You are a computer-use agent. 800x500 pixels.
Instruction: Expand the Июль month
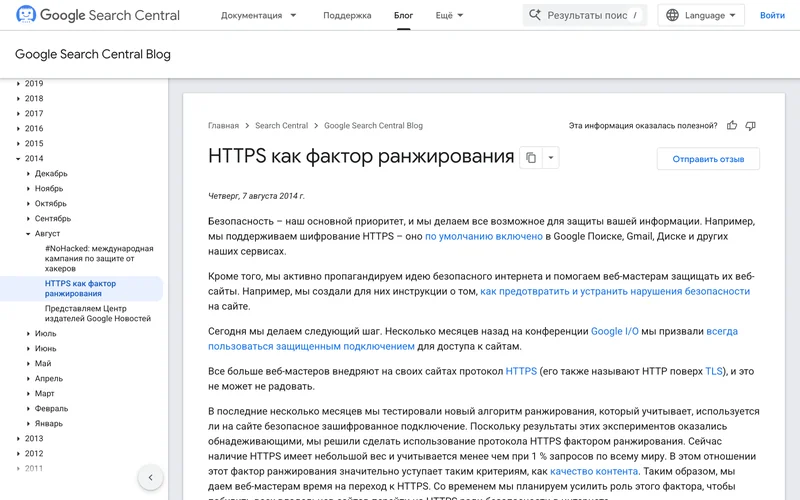tap(29, 334)
